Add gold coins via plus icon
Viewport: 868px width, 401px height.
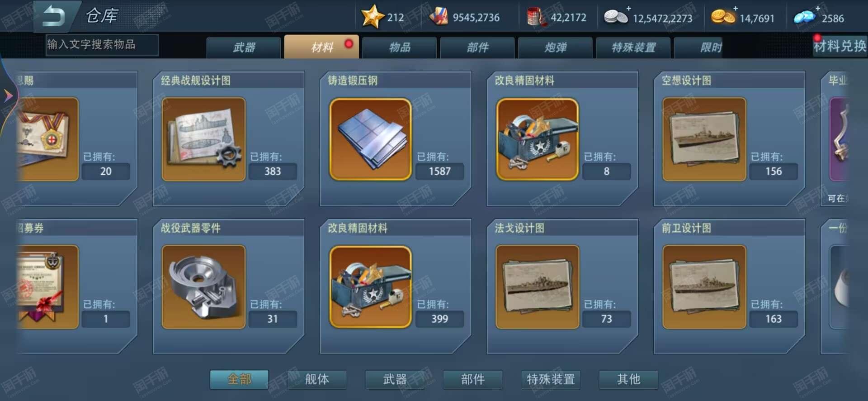click(736, 8)
